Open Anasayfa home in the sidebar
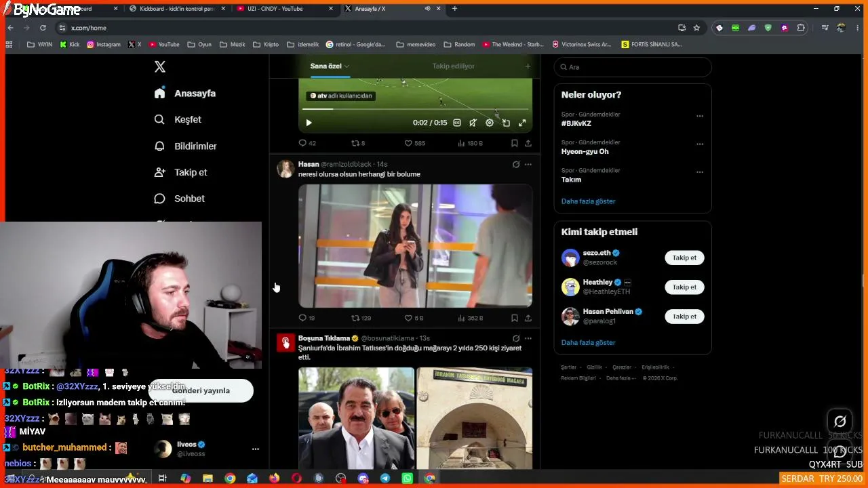This screenshot has width=868, height=488. 184,94
